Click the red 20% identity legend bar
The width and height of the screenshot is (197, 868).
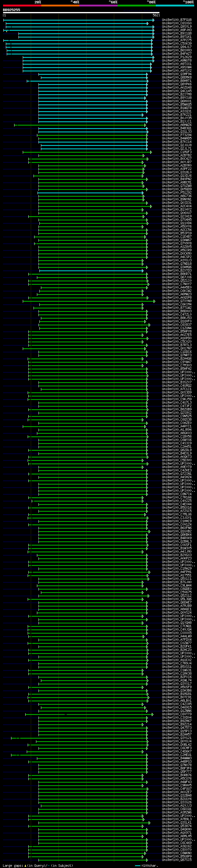click(x=22, y=6)
